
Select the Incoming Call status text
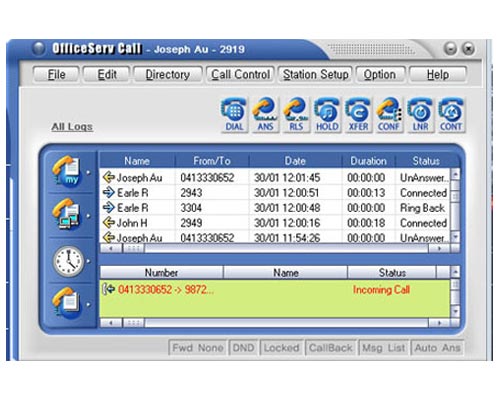tap(381, 290)
